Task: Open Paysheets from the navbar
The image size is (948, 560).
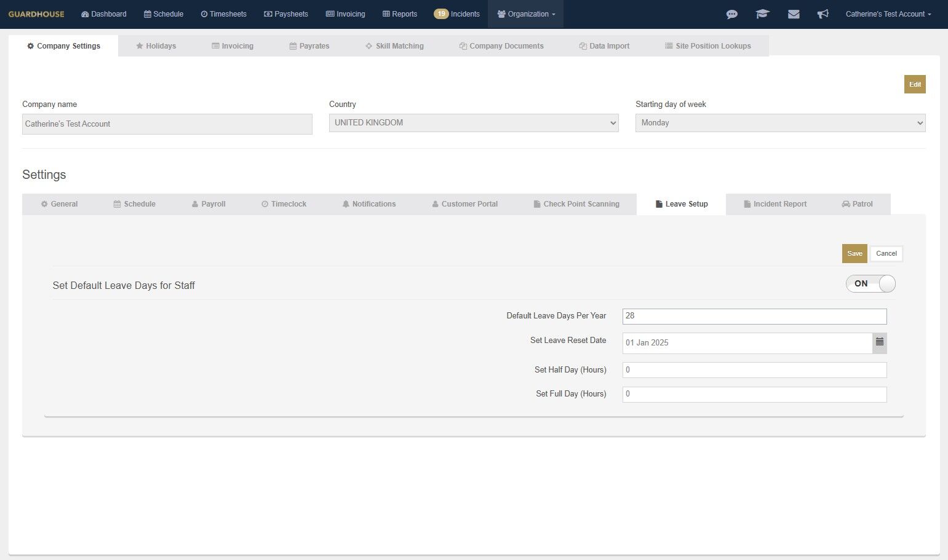Action: pyautogui.click(x=286, y=14)
